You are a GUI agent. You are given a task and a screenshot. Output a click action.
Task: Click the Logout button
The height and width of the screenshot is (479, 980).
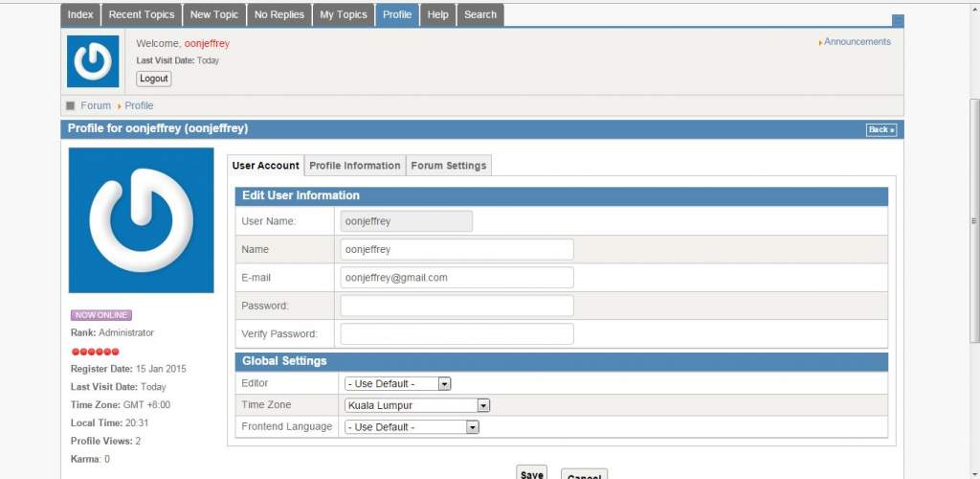(154, 79)
